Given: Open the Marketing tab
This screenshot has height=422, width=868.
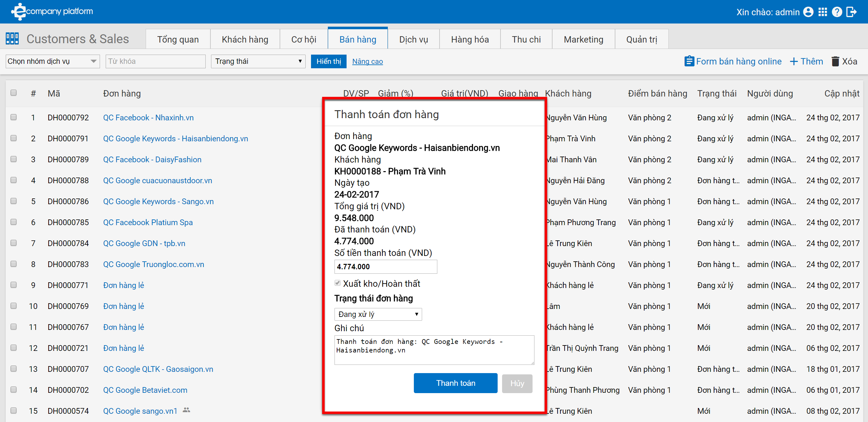Looking at the screenshot, I should click(583, 39).
